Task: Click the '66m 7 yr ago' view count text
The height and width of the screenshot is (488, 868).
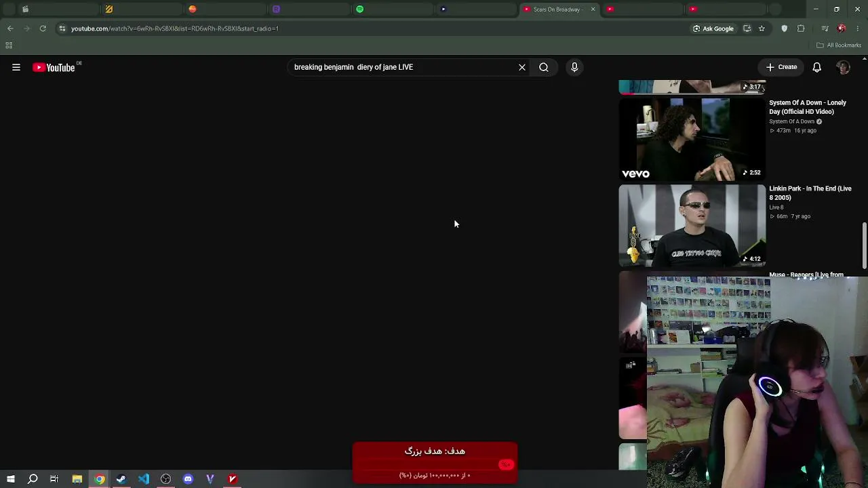Action: tap(790, 217)
